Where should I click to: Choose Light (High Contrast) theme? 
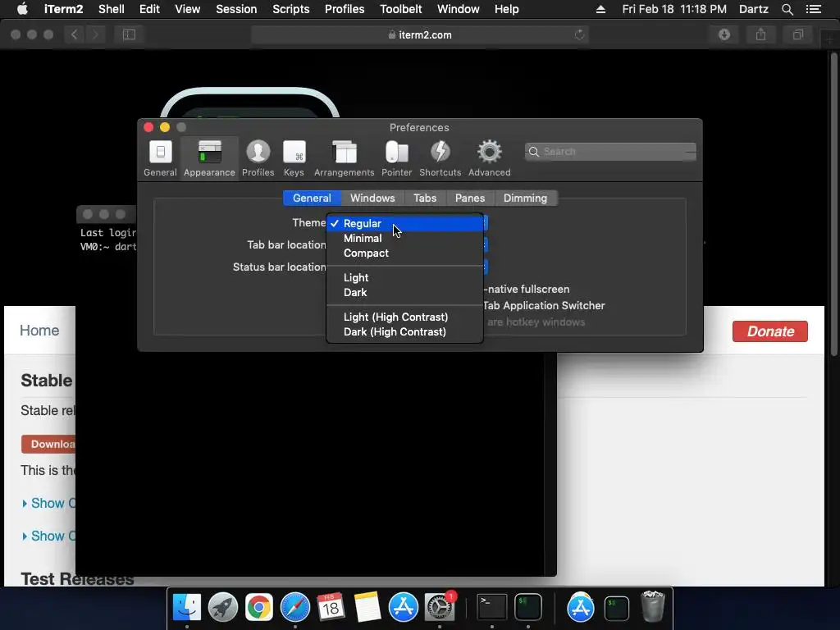click(405, 317)
